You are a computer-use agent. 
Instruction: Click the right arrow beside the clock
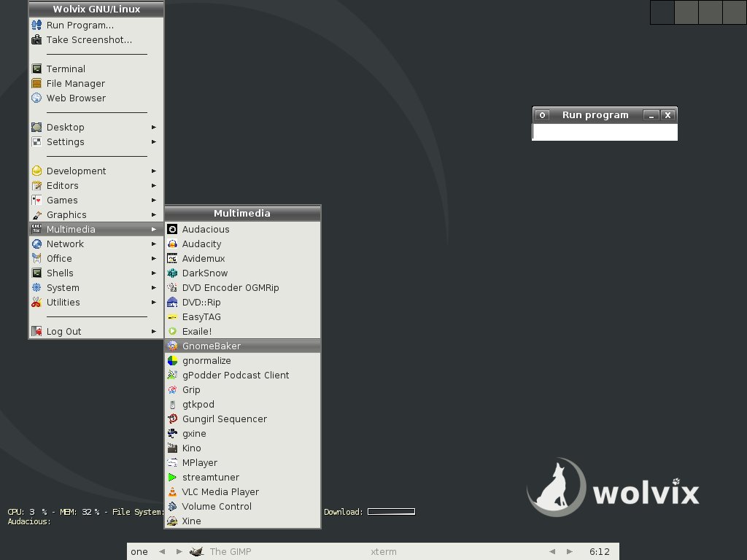coord(569,551)
